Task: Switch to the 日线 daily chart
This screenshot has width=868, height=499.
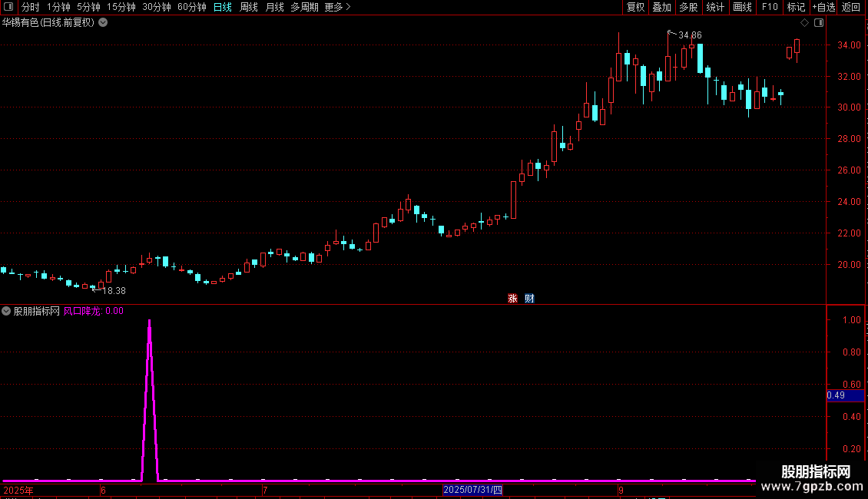Action: [x=223, y=7]
